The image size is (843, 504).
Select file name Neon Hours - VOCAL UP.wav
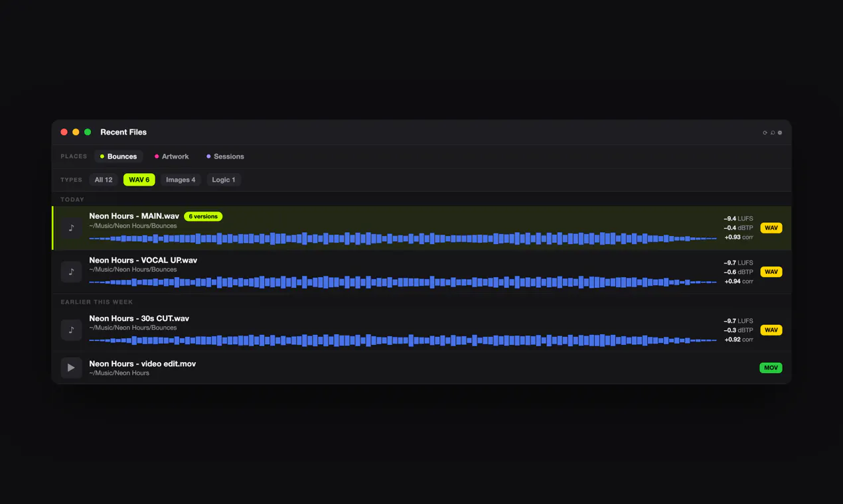(x=143, y=260)
